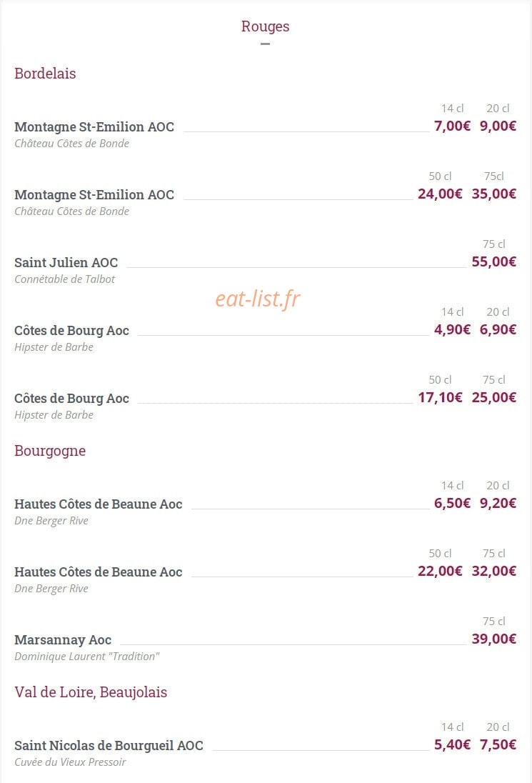
Task: Click the Saint Julien AOC wine name
Action: (66, 263)
